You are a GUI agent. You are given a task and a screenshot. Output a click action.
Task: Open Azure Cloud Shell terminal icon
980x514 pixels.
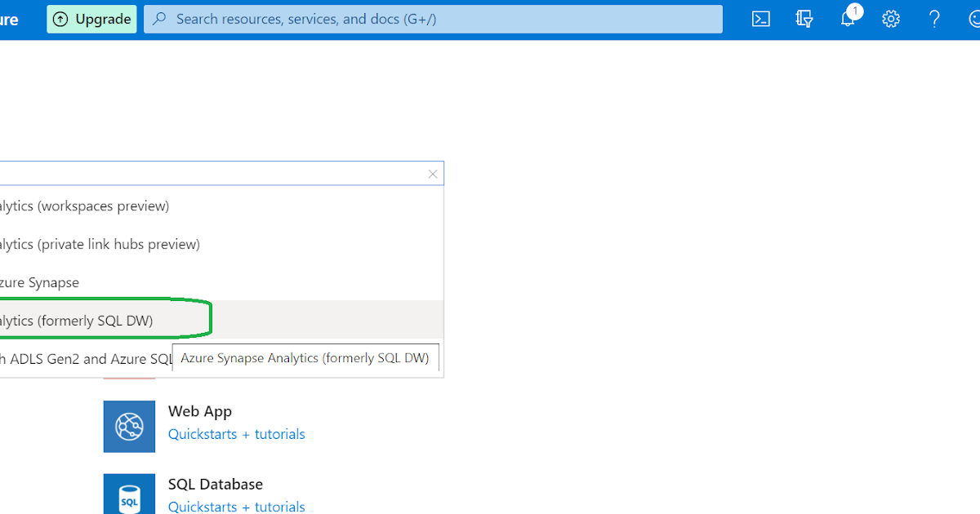[760, 18]
